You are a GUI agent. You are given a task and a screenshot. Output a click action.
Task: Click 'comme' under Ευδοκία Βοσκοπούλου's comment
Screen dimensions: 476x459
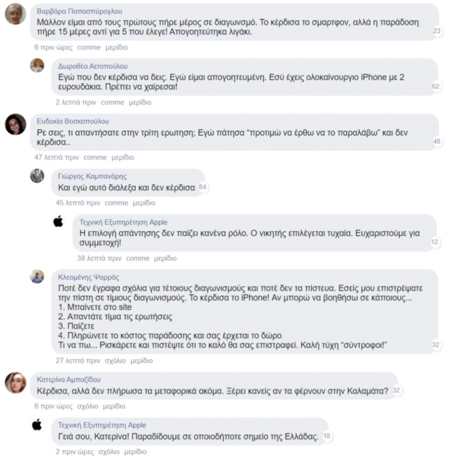point(95,157)
